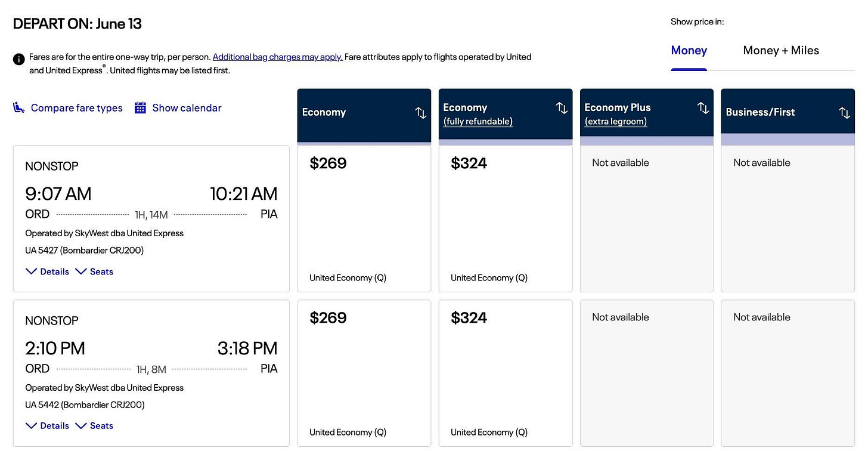
Task: Choose the $269 Economy fare for the 2:10 PM flight
Action: click(364, 373)
